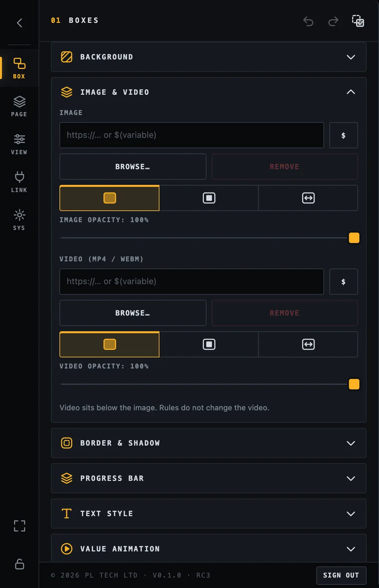Viewport: 379px width, 588px height.
Task: Click the version text V0.1.0 RC3
Action: pyautogui.click(x=181, y=575)
